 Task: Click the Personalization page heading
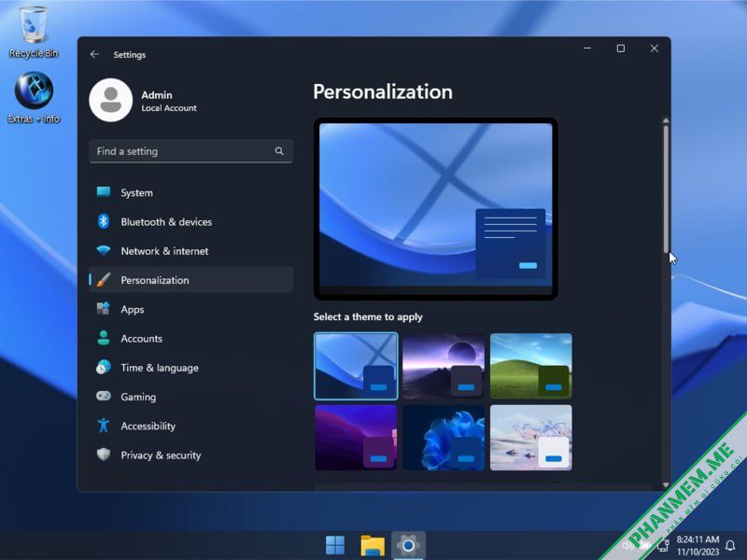tap(383, 91)
